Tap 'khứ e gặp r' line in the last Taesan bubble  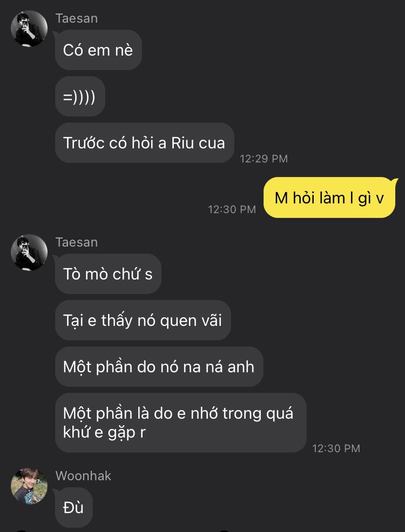point(104,433)
